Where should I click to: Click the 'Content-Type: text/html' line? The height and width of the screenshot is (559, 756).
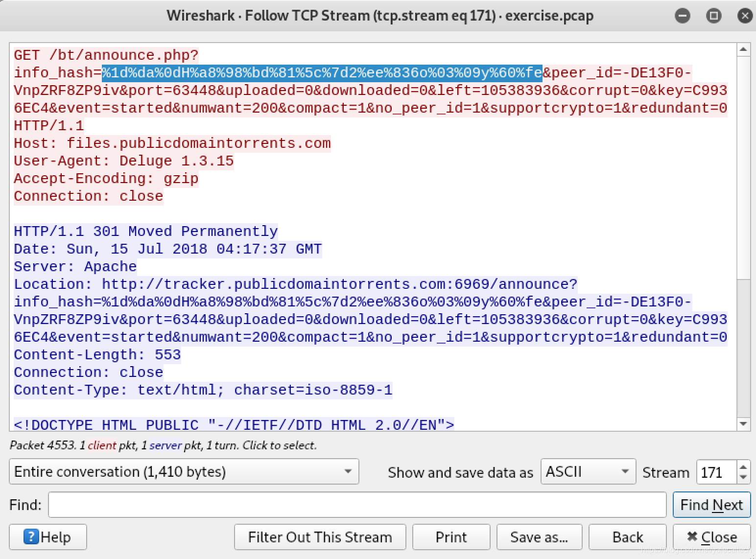point(203,390)
